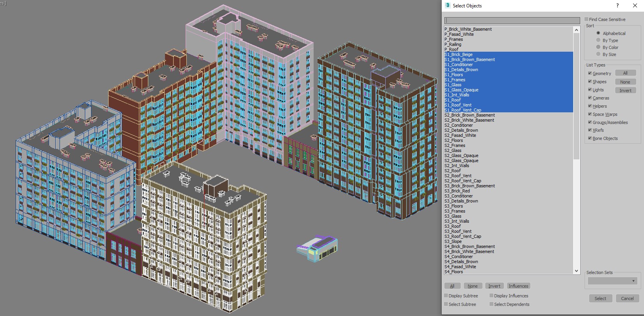The width and height of the screenshot is (644, 316).
Task: Click the list scroll up arrow
Action: click(x=577, y=30)
